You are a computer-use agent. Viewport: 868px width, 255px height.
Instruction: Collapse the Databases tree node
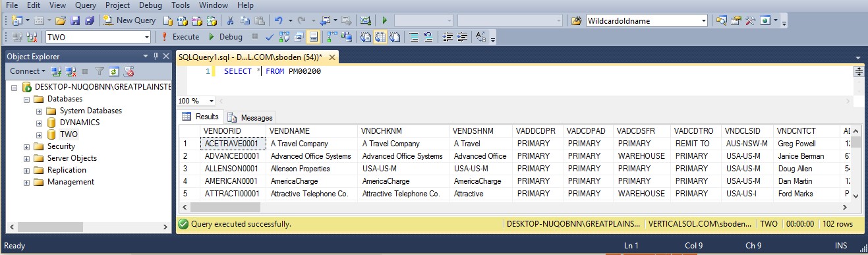(26, 99)
